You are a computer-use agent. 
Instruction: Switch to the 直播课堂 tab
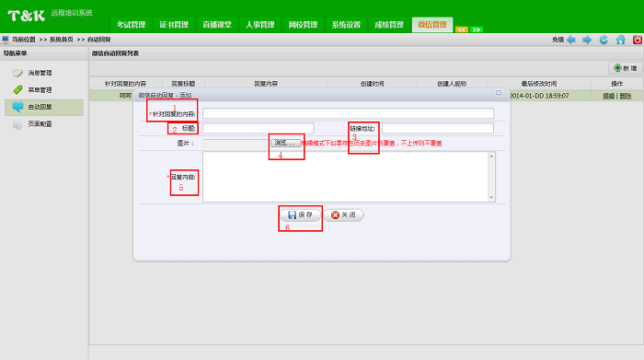217,25
